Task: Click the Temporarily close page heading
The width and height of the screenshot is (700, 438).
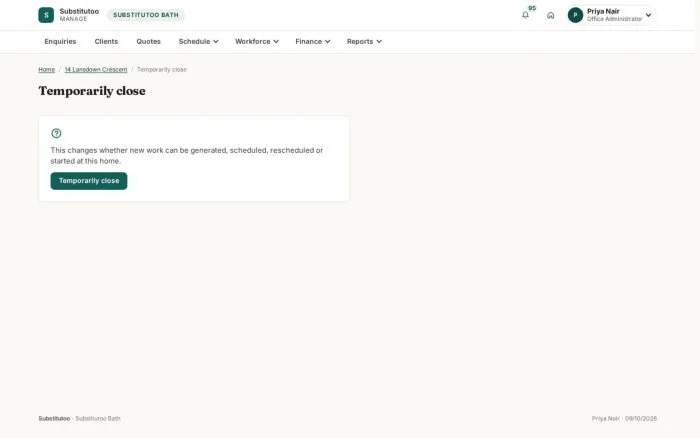Action: [x=92, y=91]
